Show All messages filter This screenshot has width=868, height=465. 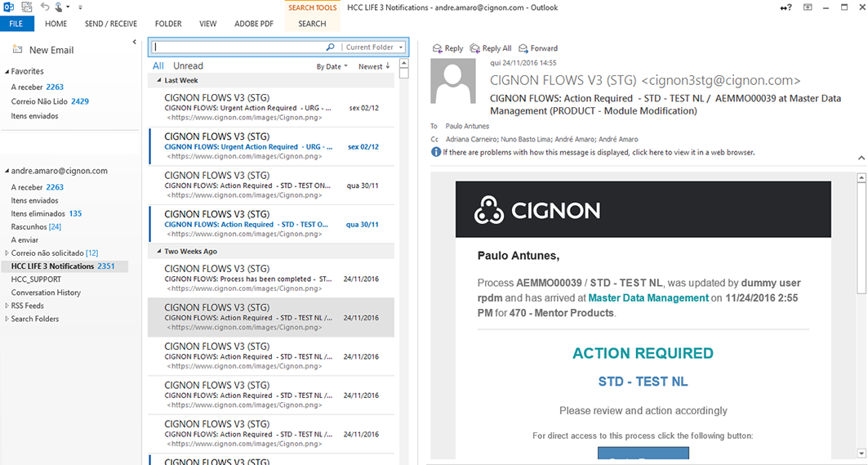(x=158, y=66)
